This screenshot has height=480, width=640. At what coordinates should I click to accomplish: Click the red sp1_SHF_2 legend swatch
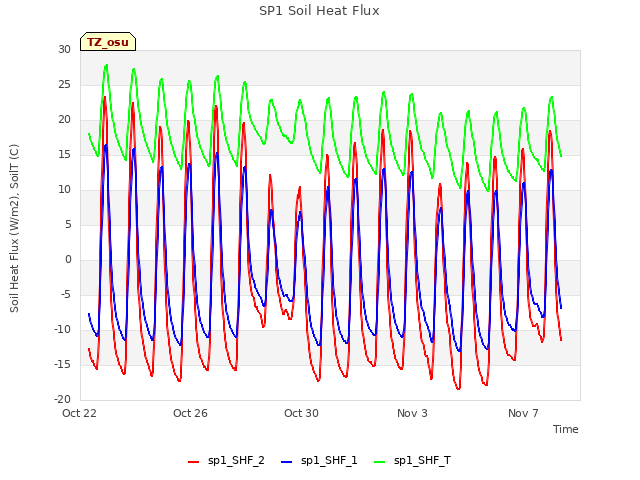[193, 462]
